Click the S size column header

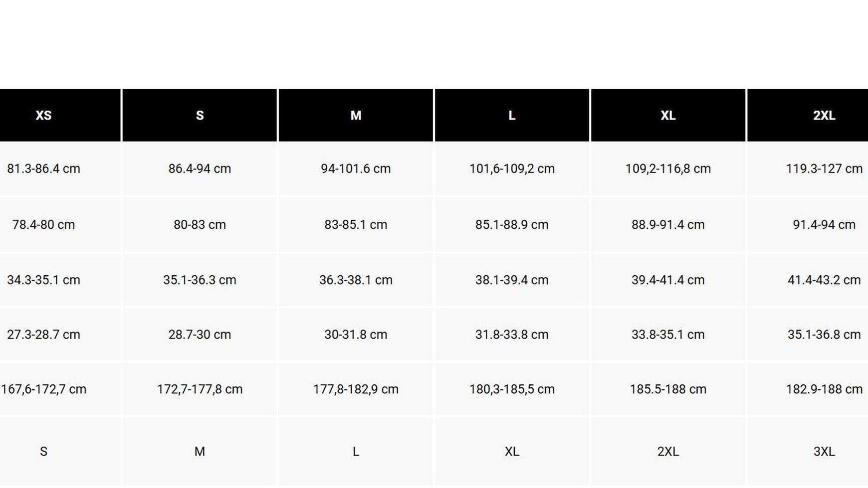pyautogui.click(x=200, y=116)
